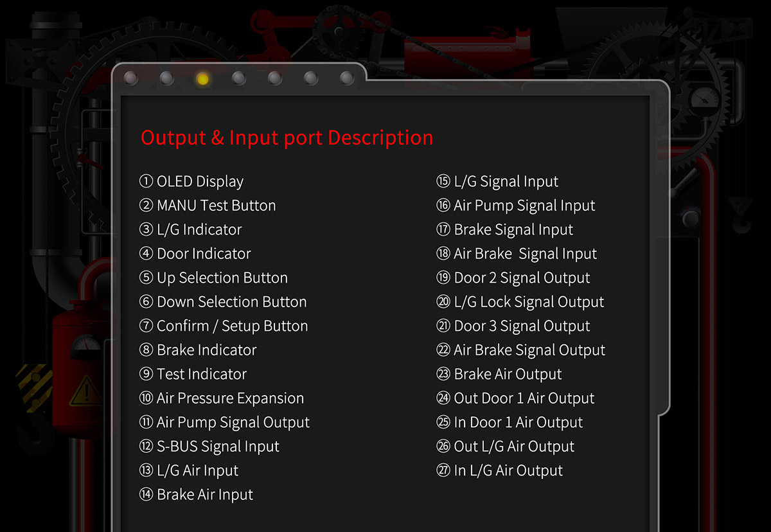Screen dimensions: 771x532
Task: Click the Air Pump Signal Input line
Action: click(x=516, y=206)
